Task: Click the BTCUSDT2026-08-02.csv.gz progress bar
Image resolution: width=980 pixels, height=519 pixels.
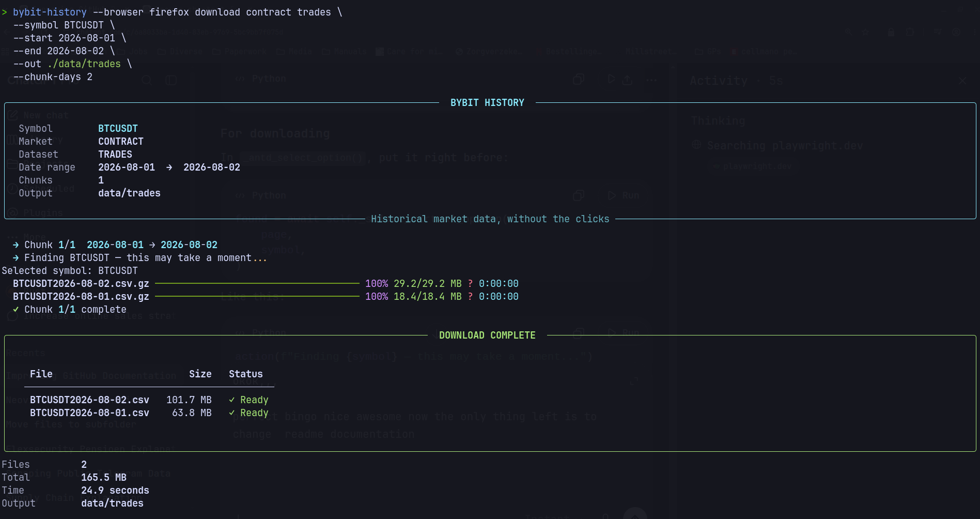Action: tap(257, 283)
